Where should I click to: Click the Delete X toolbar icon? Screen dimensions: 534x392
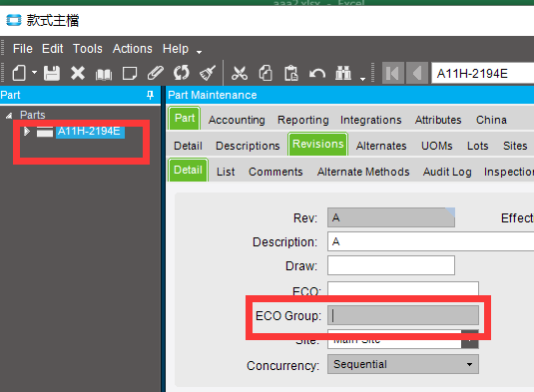pos(78,73)
